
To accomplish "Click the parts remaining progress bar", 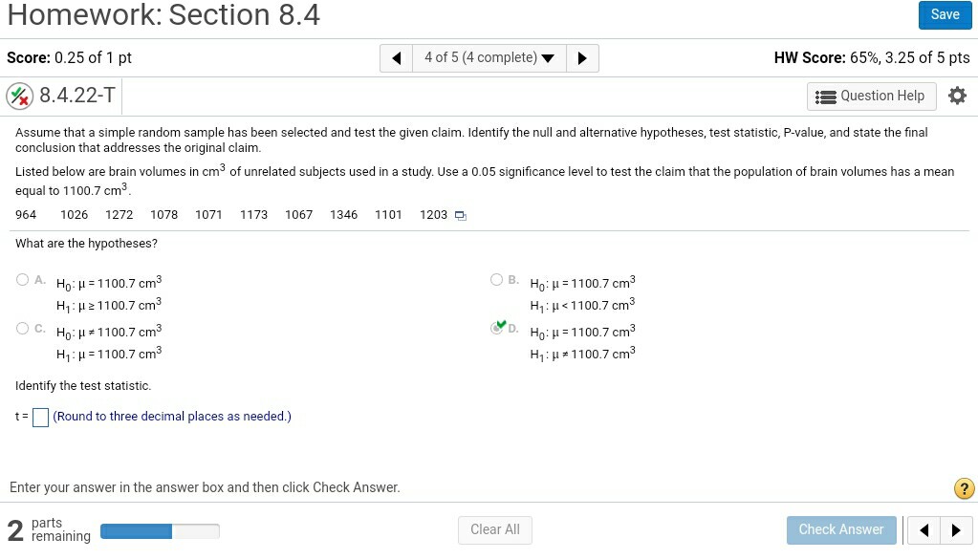I will pos(160,530).
